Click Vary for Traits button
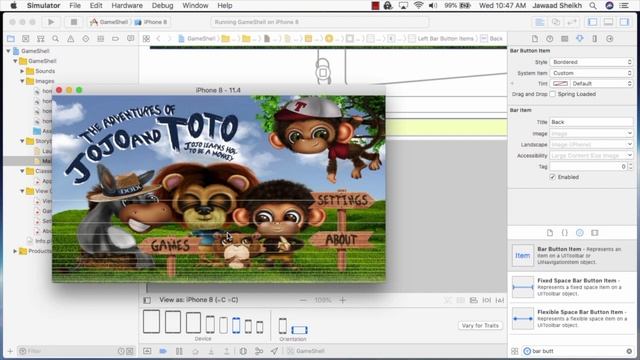Screen dimensions: 640x360 [x=480, y=325]
